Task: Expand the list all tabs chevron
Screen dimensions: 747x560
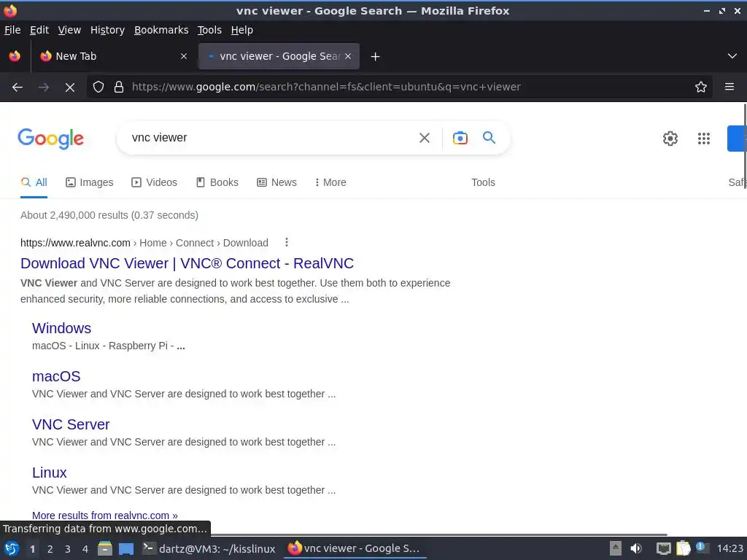Action: 732,56
